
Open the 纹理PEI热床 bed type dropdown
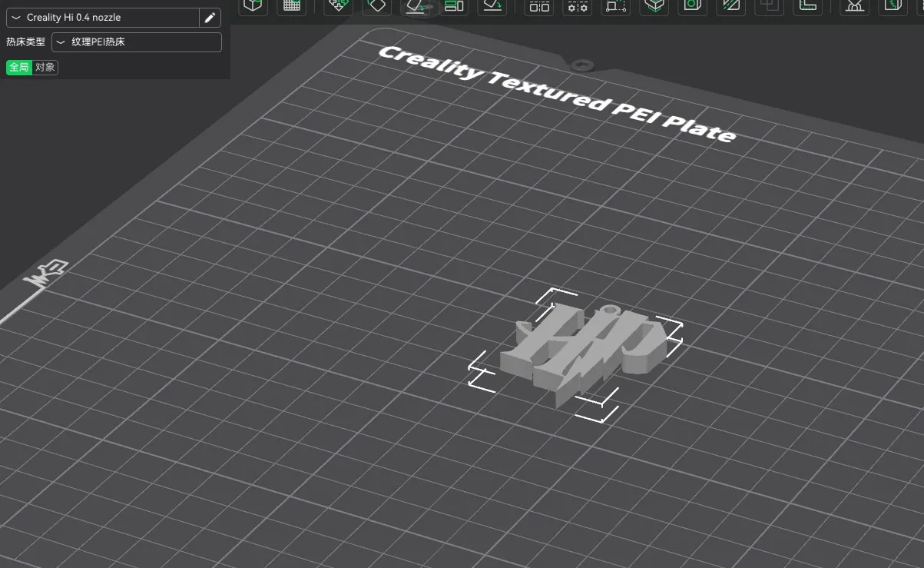point(137,42)
